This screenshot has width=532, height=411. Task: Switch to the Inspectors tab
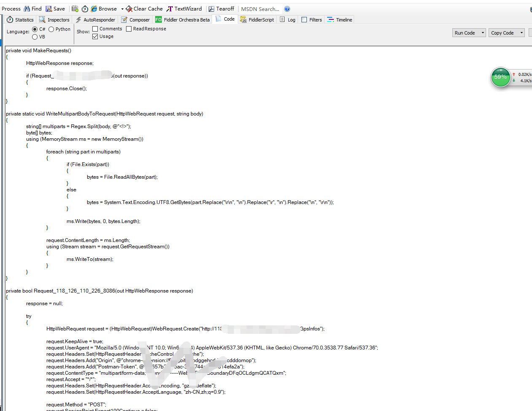54,20
